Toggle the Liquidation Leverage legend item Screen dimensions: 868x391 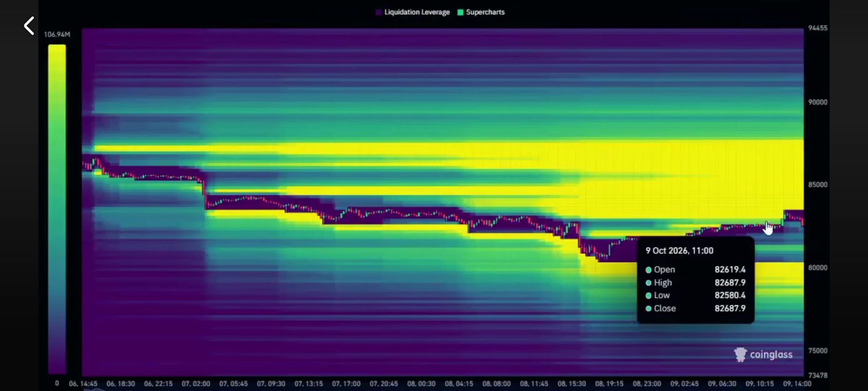click(413, 12)
